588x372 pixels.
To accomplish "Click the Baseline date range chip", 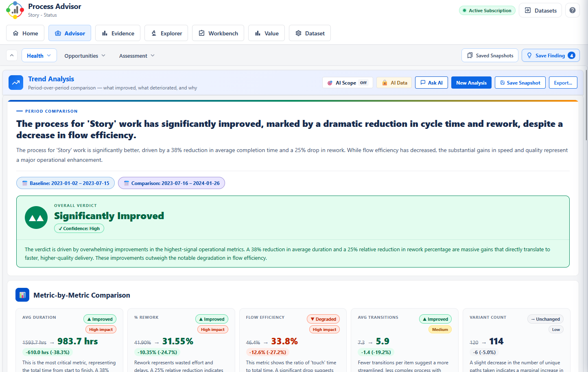I will point(66,183).
